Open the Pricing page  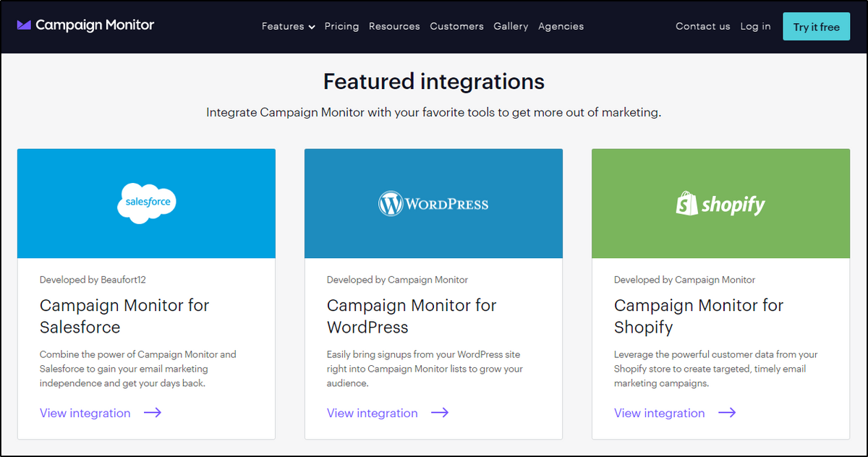tap(341, 27)
